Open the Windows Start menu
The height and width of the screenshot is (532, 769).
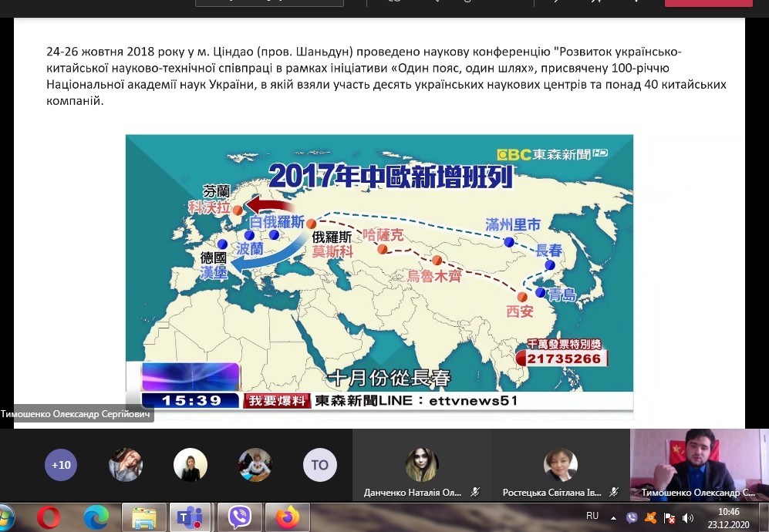click(5, 518)
